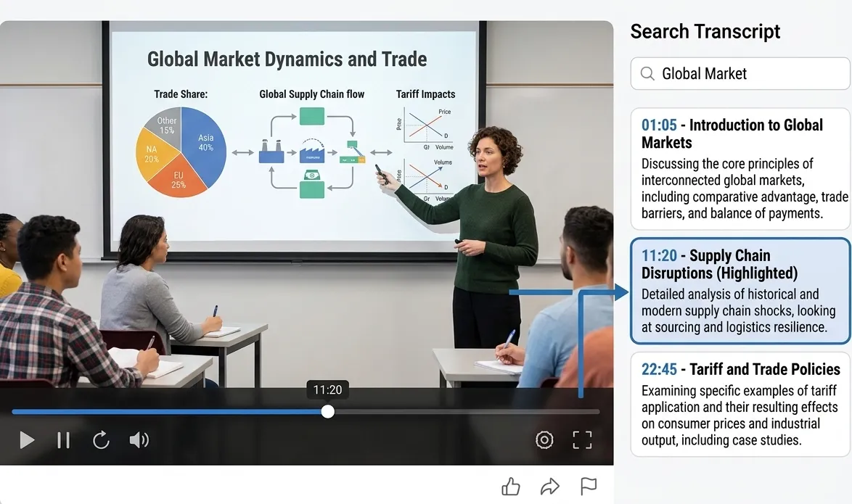The height and width of the screenshot is (504, 852).
Task: Report video using the flag icon
Action: click(589, 486)
